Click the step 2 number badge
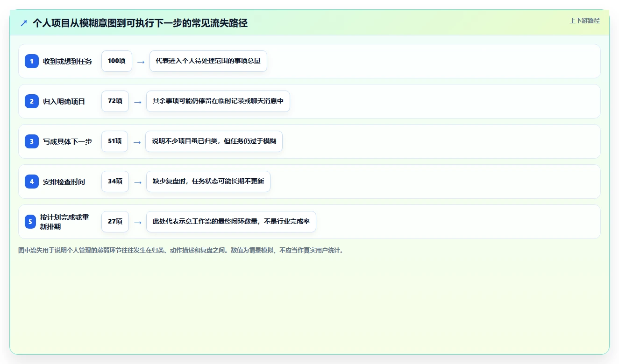The width and height of the screenshot is (619, 364). tap(32, 101)
